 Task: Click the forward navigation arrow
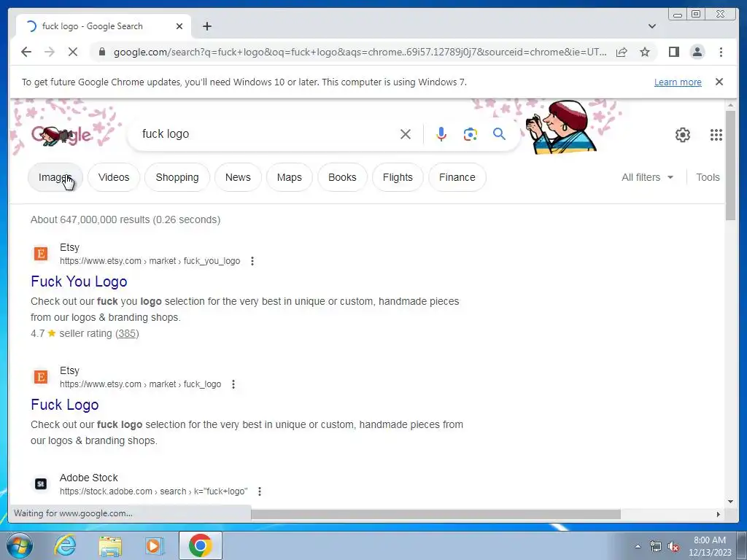pos(50,52)
